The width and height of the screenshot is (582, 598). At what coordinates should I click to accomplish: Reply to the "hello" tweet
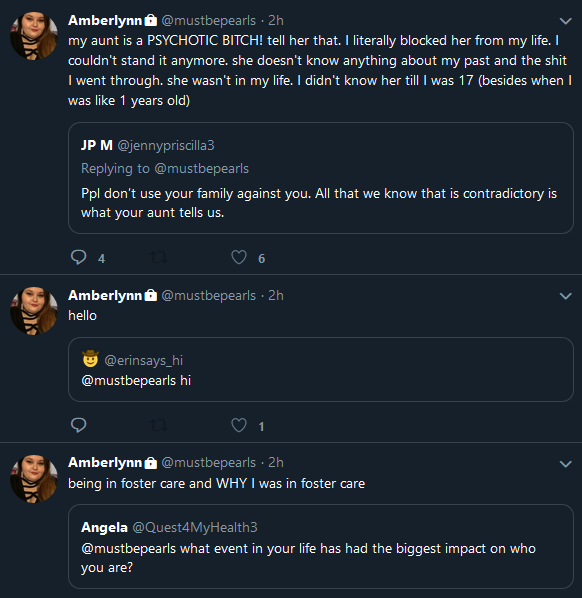coord(79,425)
